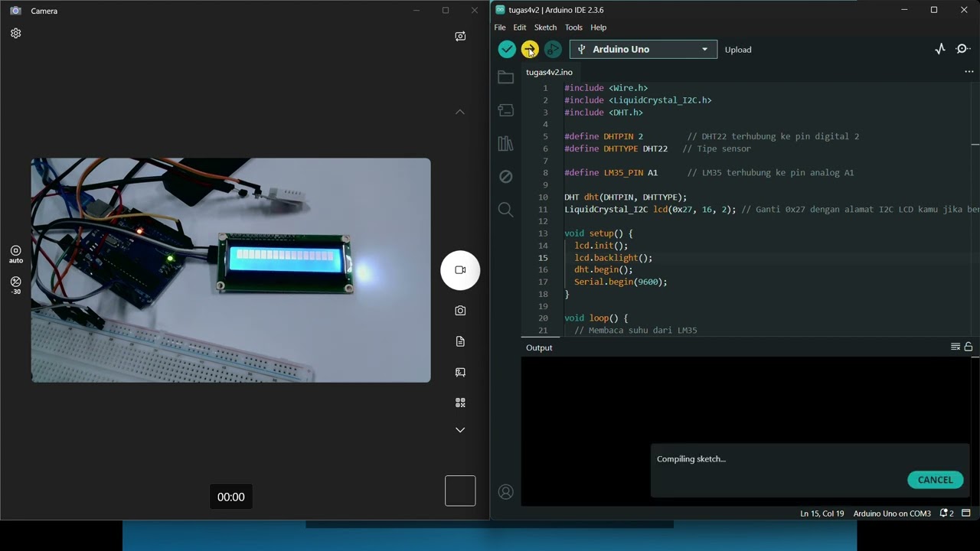Click line #define DHTTYPE DHT22
The image size is (980, 551).
(x=616, y=148)
